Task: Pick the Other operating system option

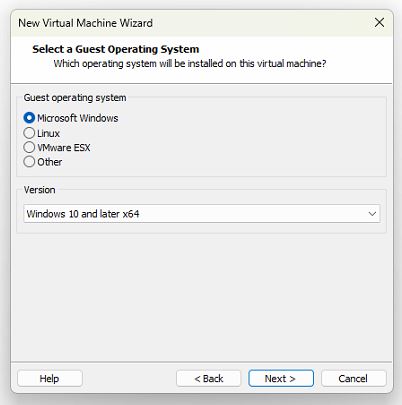Action: click(x=29, y=162)
